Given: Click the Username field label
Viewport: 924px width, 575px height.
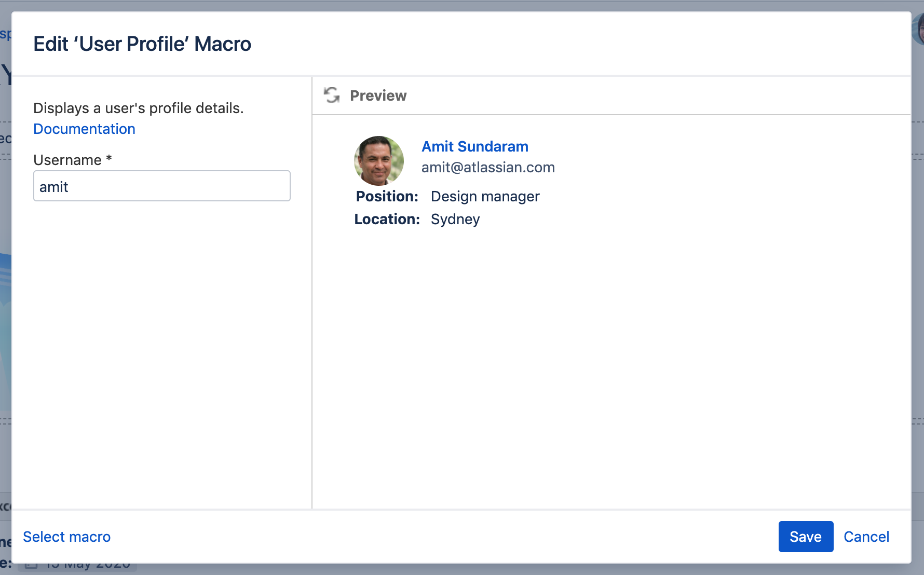Looking at the screenshot, I should 67,160.
